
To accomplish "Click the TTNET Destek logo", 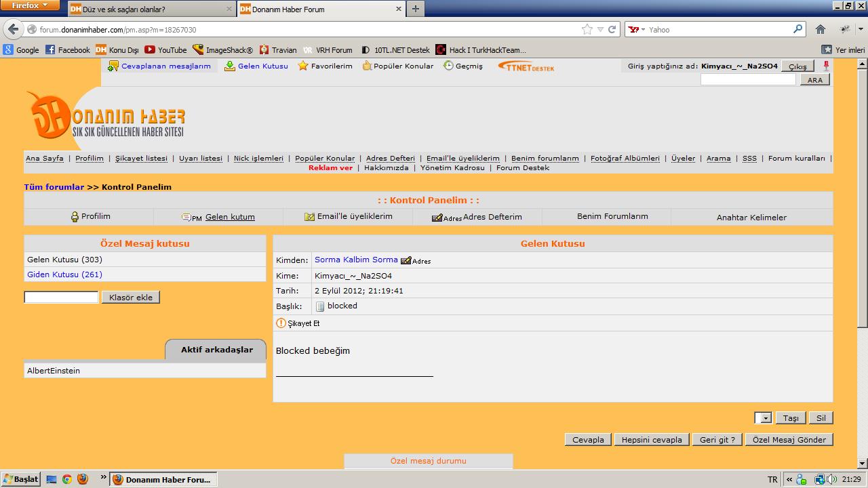I will click(x=526, y=66).
